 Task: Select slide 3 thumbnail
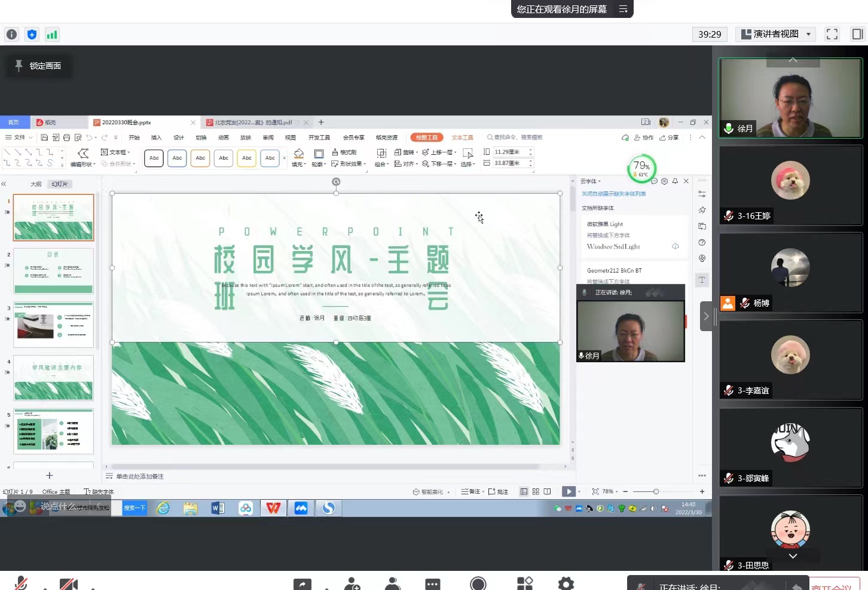[x=54, y=325]
